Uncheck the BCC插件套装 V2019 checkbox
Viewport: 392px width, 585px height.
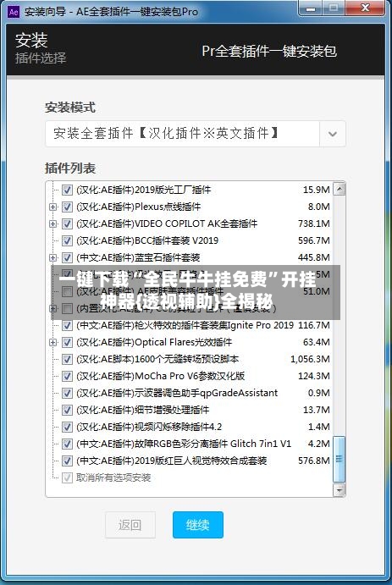(x=67, y=240)
